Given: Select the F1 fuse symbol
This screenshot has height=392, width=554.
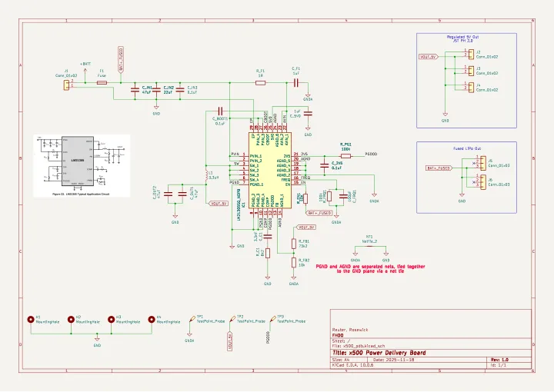Looking at the screenshot, I should 102,82.
